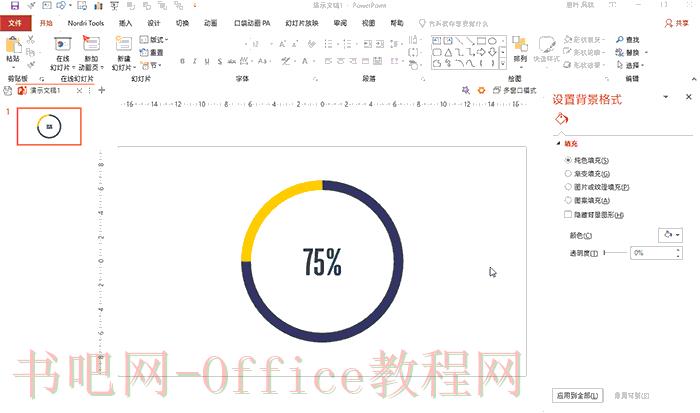
Task: Open the Layout (版式) dropdown
Action: point(154,40)
